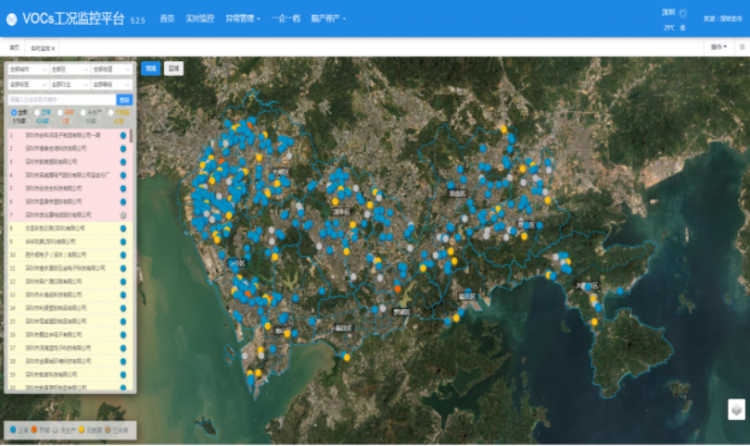
Task: Click the 福田区 district label on map
Action: coord(343,328)
